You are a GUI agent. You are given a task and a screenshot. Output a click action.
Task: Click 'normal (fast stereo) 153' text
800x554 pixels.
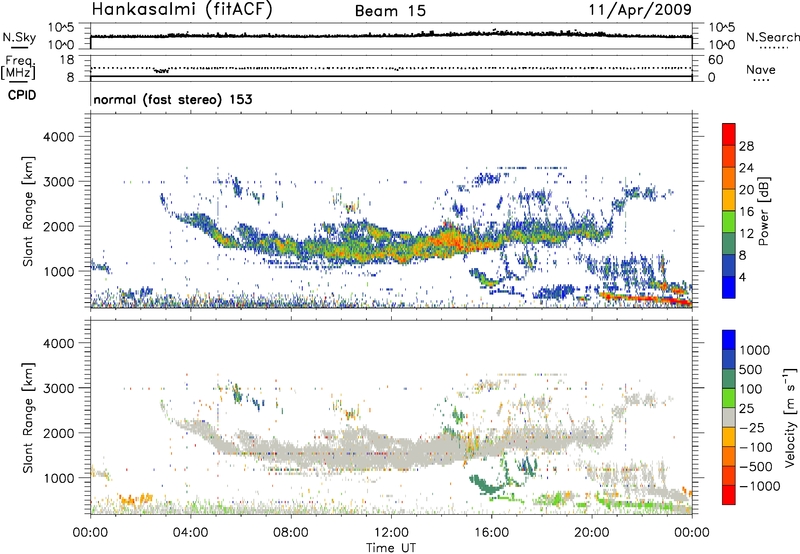coord(173,99)
